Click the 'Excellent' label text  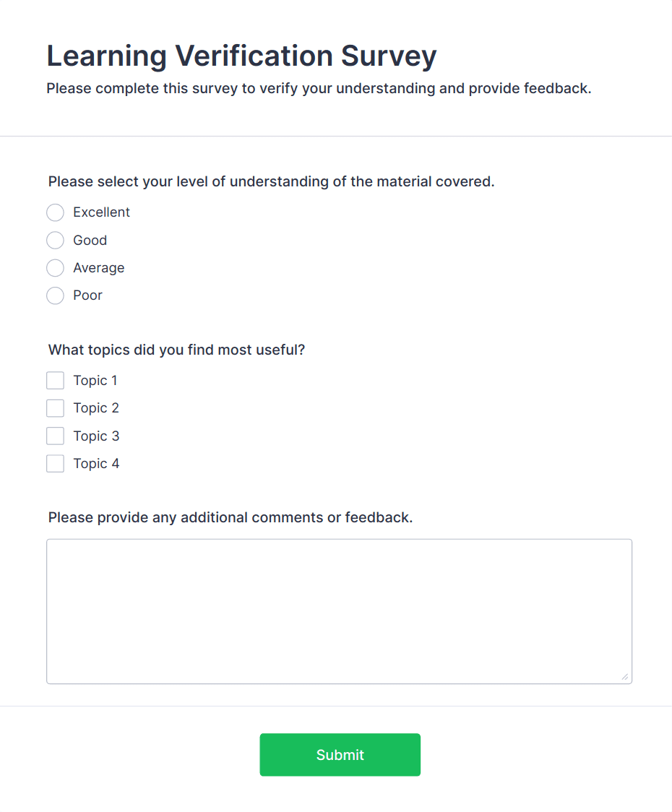tap(101, 212)
